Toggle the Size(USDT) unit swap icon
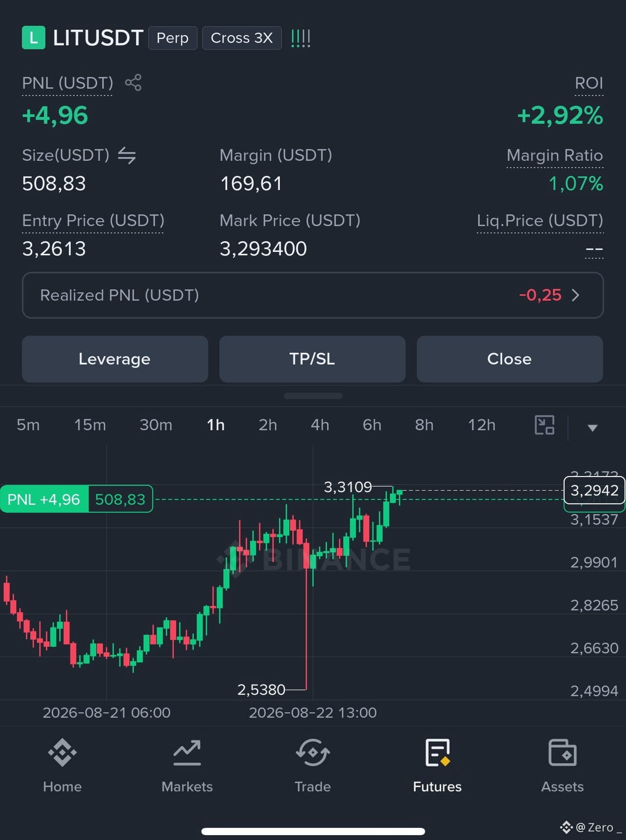This screenshot has height=840, width=626. coord(127,155)
